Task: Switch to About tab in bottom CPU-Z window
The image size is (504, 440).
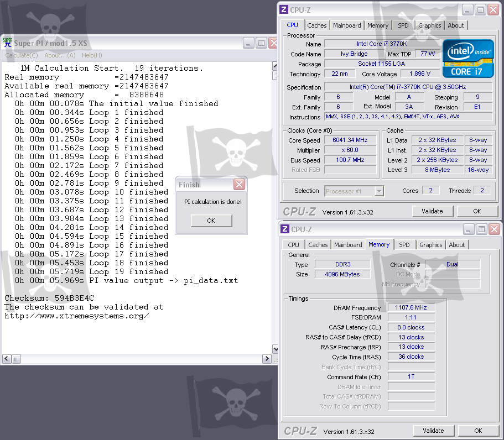Action: tap(457, 245)
